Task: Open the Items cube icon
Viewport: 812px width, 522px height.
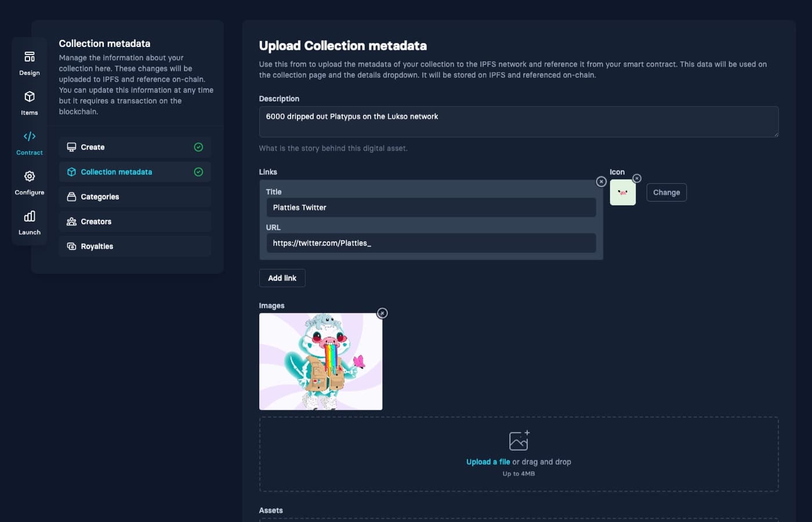Action: [x=30, y=96]
